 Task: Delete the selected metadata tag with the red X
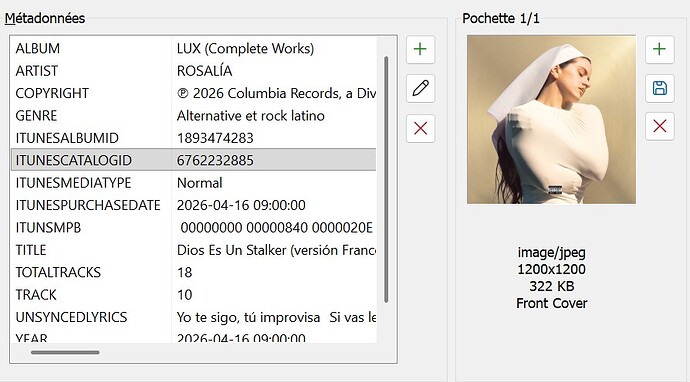420,129
